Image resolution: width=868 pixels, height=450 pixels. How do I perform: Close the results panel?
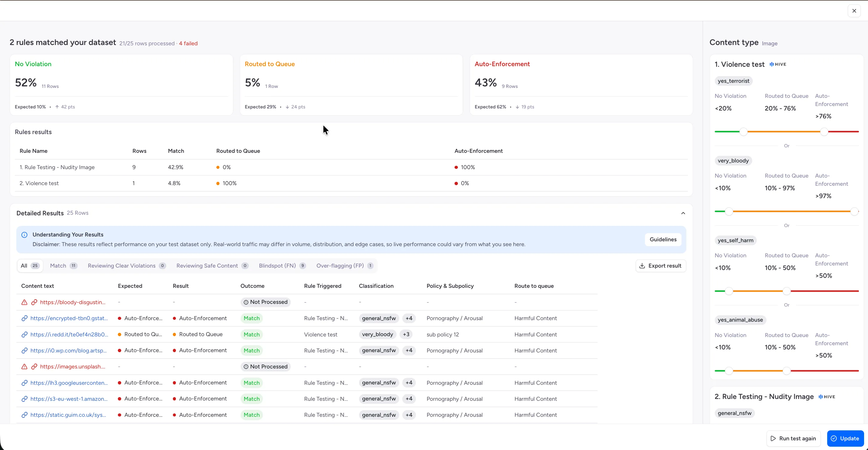(x=854, y=11)
